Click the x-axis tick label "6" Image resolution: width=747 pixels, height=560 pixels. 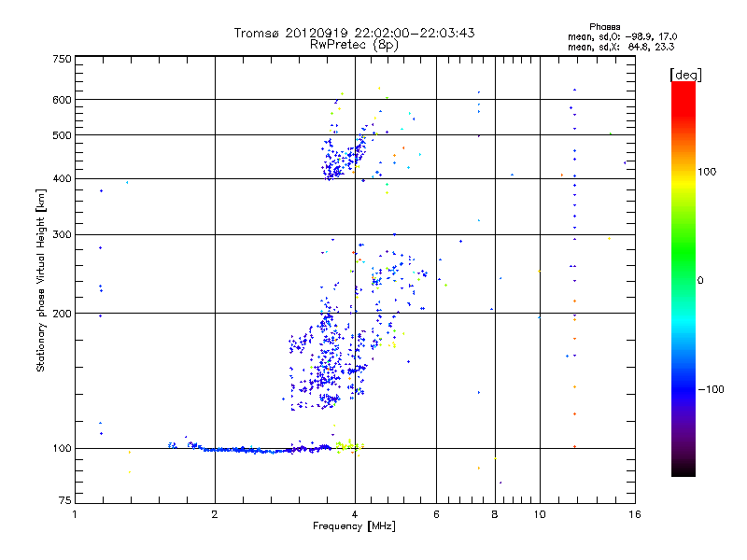[x=436, y=514]
